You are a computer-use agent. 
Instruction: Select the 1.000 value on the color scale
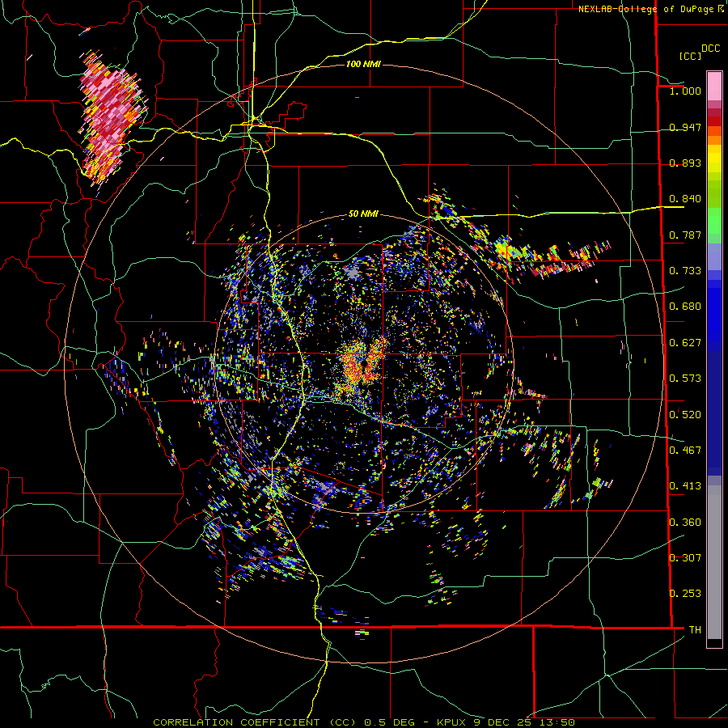(685, 91)
